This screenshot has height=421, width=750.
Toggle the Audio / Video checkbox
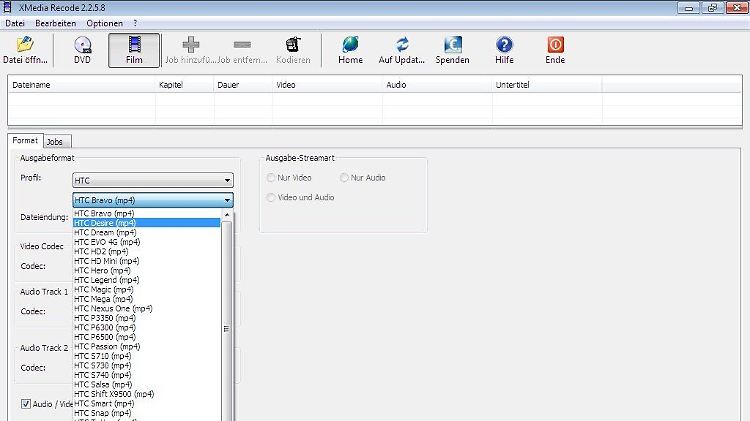click(26, 404)
